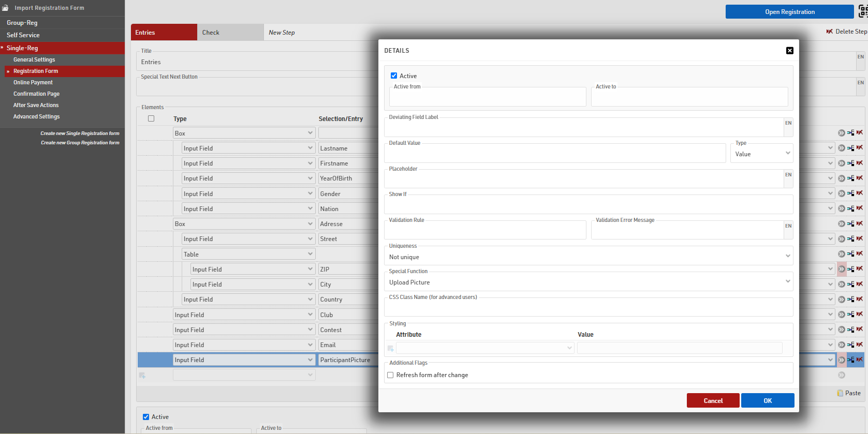
Task: Add a new styling attribute row icon
Action: pos(391,349)
